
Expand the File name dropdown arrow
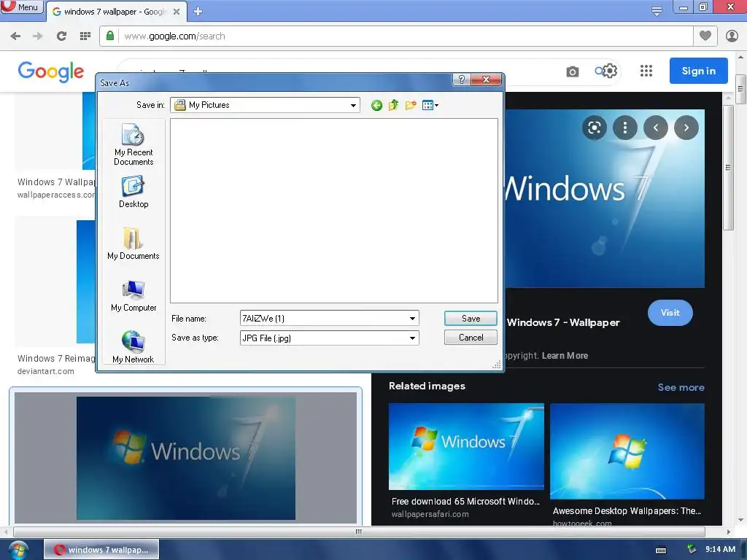(413, 319)
